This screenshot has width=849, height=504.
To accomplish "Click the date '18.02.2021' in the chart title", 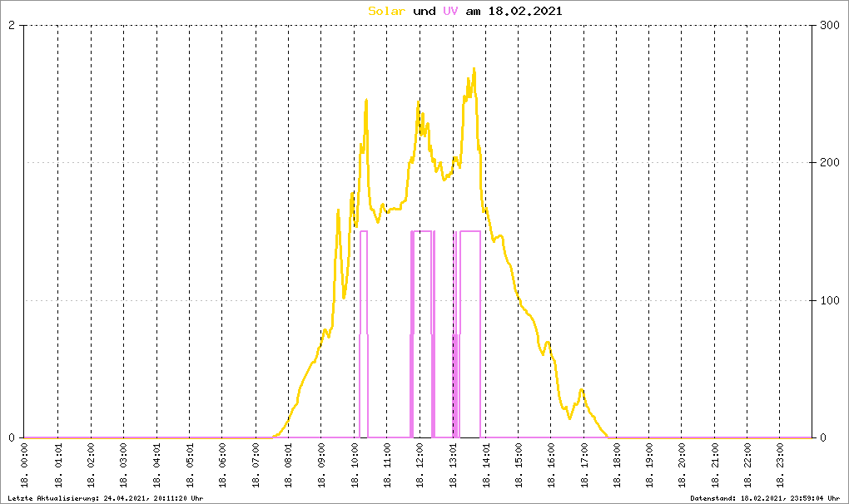I will (525, 11).
